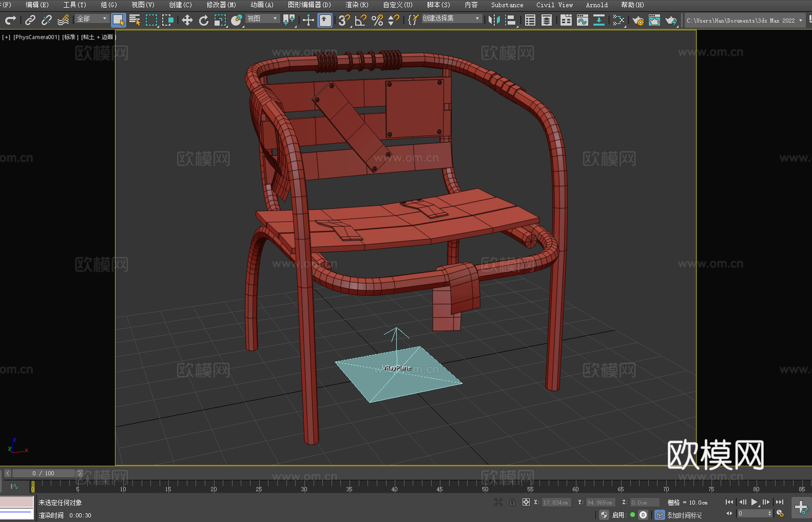Open Mini Curve Editor toggle
The width and height of the screenshot is (812, 522).
(14, 486)
